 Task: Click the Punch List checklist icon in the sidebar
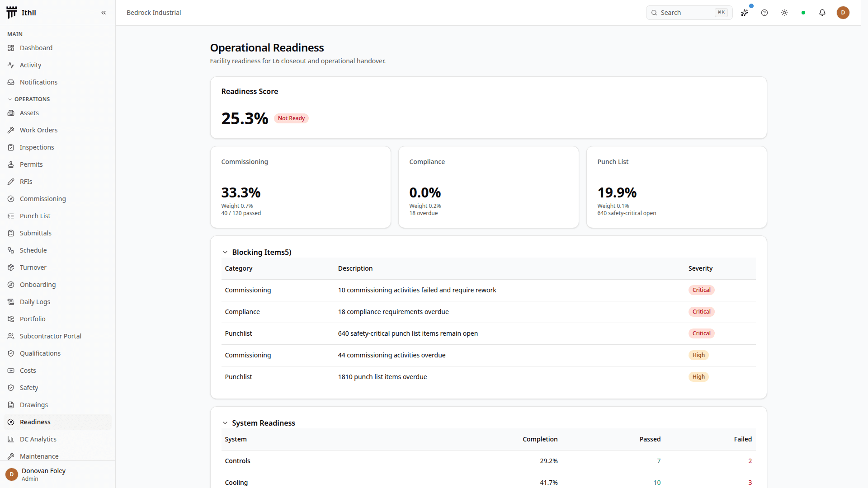coord(11,216)
